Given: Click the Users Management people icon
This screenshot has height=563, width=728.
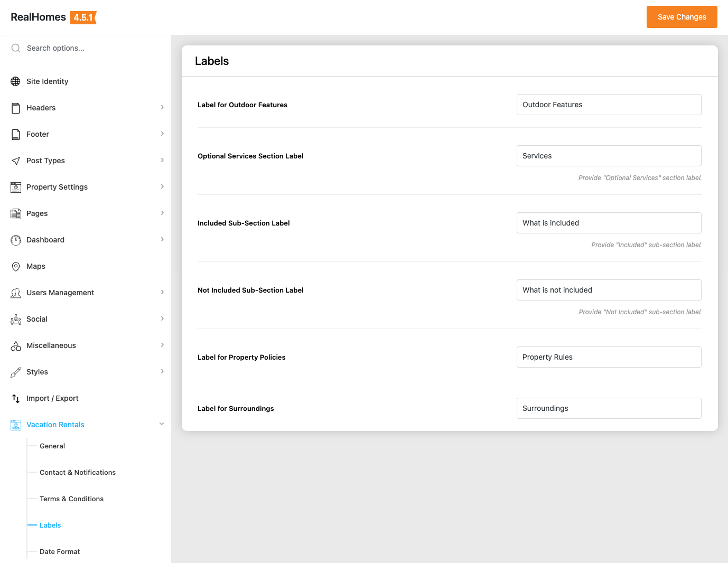Looking at the screenshot, I should 16,293.
